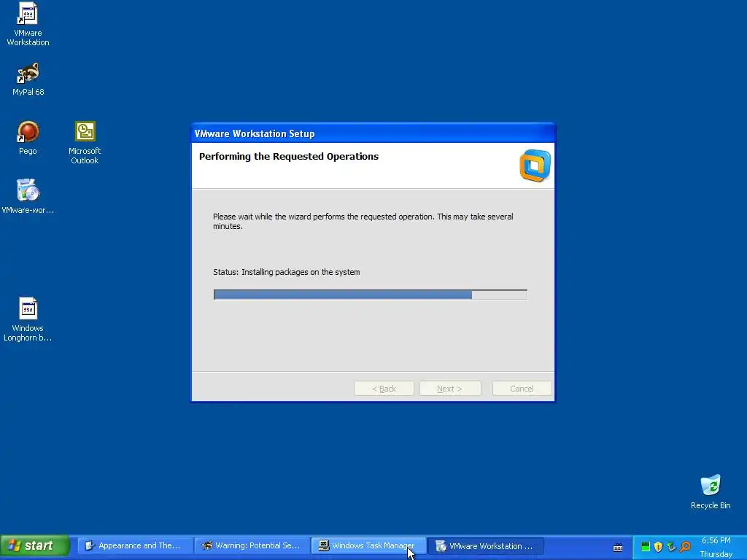Switch to Appearance and Themes taskbar window

pyautogui.click(x=135, y=545)
